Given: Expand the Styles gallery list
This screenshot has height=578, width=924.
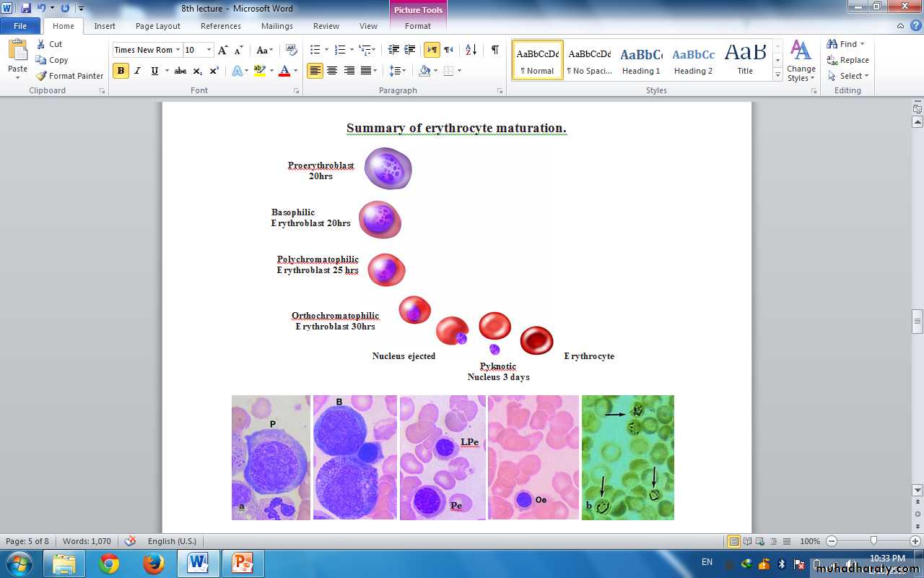Looking at the screenshot, I should [x=777, y=75].
